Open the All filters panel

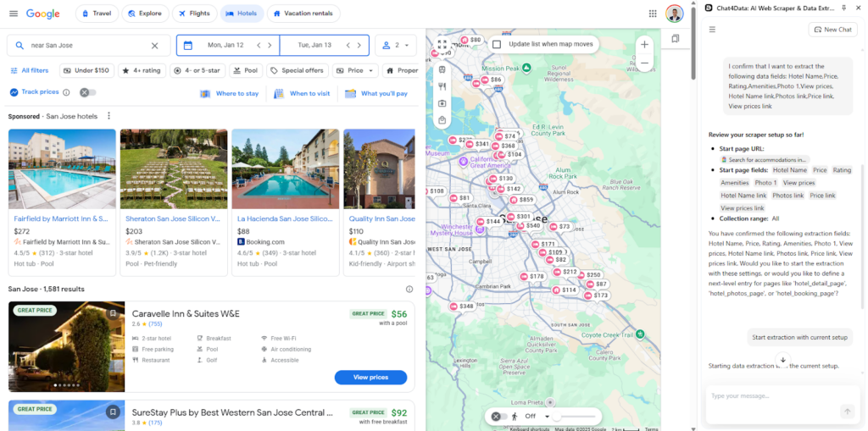[30, 70]
